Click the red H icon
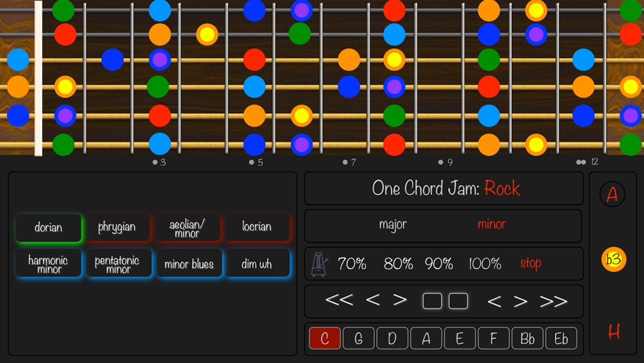644x363 pixels. (x=614, y=331)
